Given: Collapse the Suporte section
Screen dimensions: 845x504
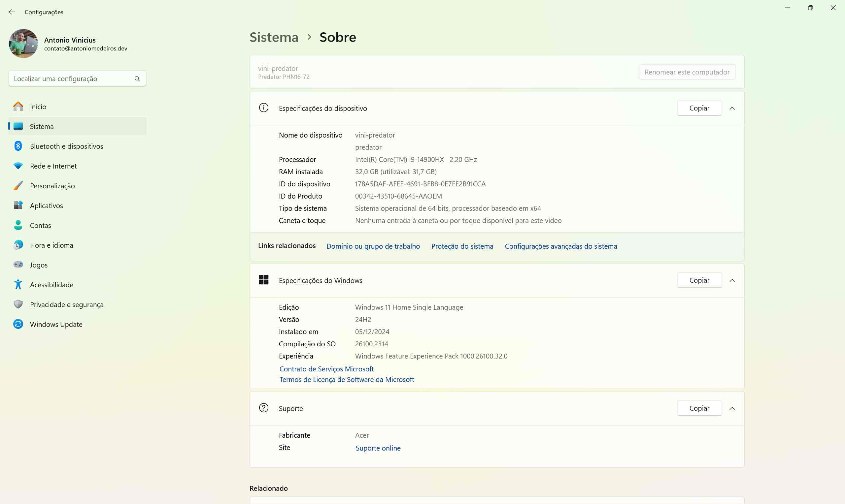Looking at the screenshot, I should [732, 409].
